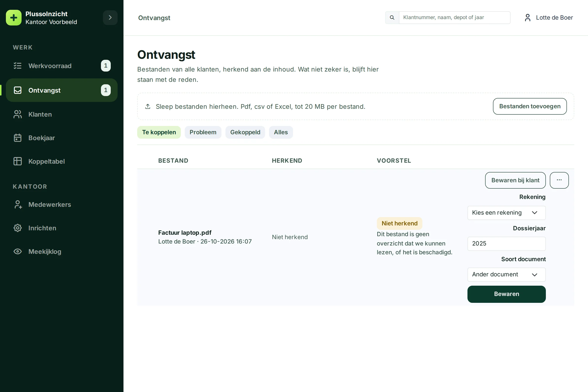Click the Boekjaar calendar icon
This screenshot has width=588, height=392.
tap(17, 138)
